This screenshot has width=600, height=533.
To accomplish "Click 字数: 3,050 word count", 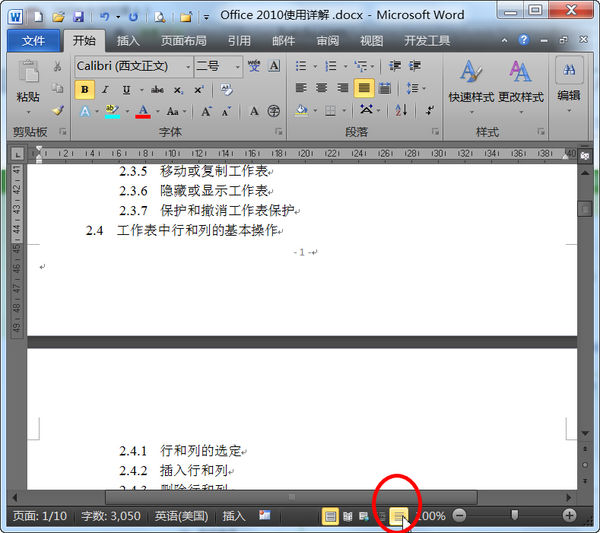I will (111, 516).
